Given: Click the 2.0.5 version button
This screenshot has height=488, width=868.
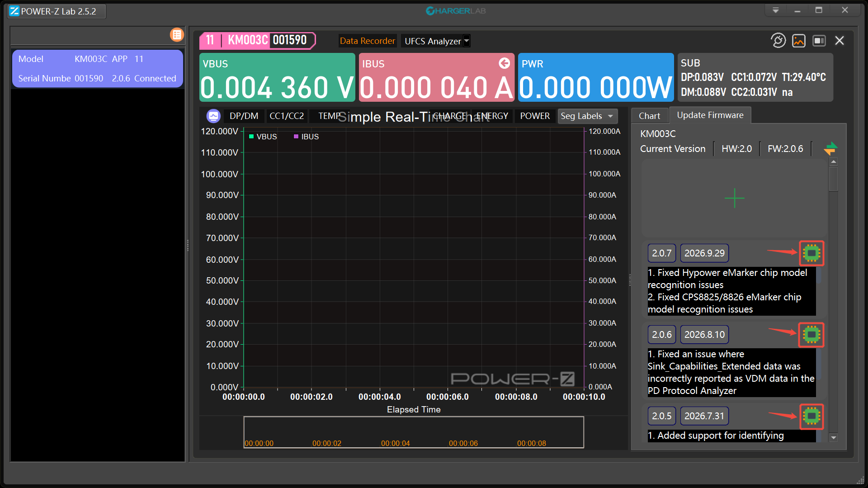Looking at the screenshot, I should pyautogui.click(x=661, y=416).
